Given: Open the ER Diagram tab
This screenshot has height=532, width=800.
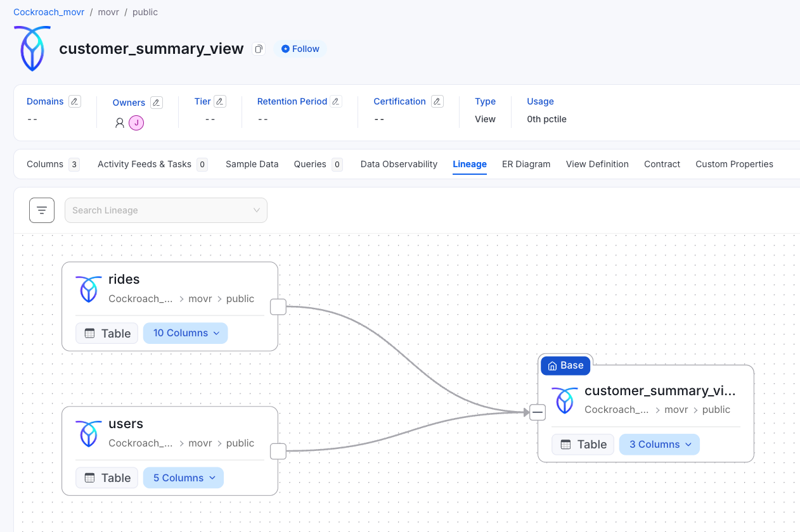Looking at the screenshot, I should click(x=526, y=164).
